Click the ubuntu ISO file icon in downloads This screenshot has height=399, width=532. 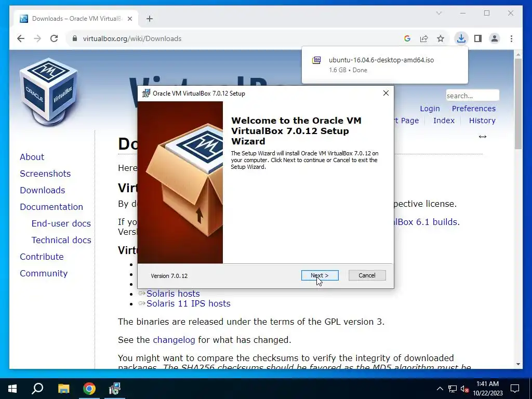[x=316, y=60]
